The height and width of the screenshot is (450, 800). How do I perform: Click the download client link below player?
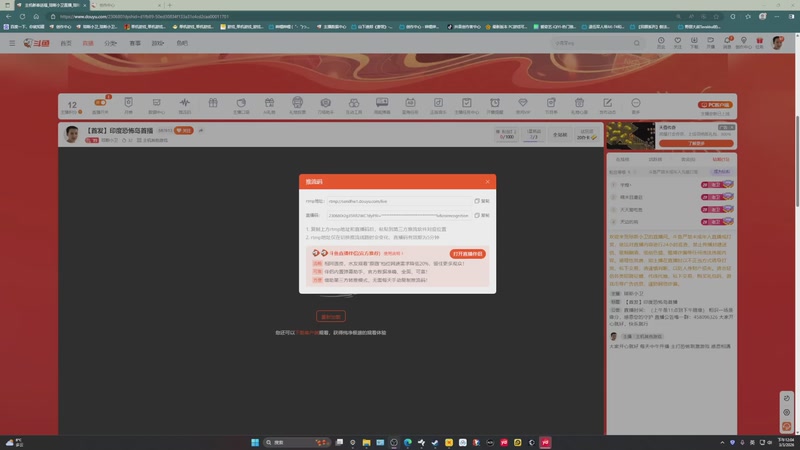[307, 333]
